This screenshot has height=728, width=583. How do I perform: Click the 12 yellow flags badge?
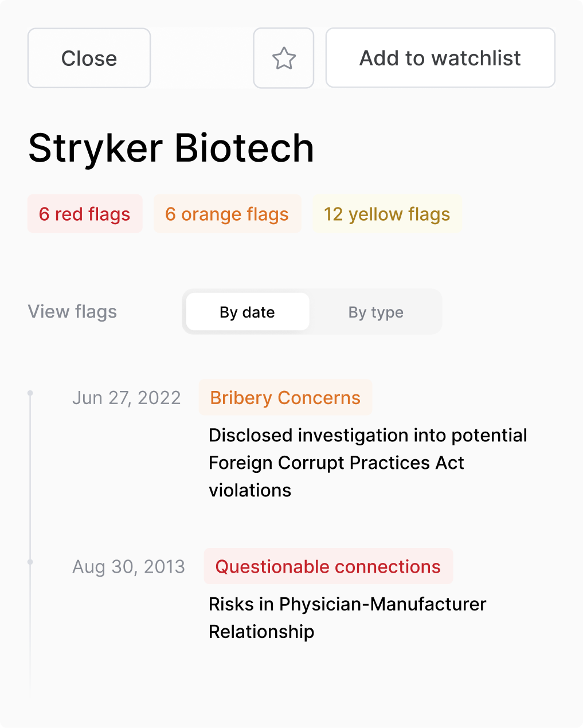(x=387, y=214)
